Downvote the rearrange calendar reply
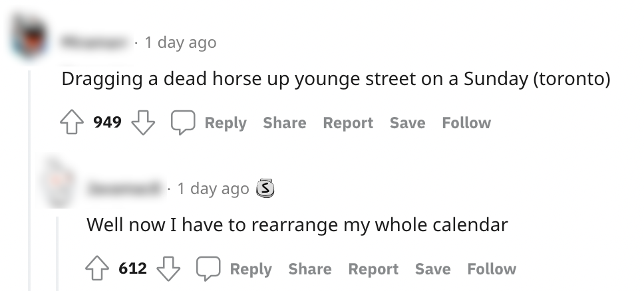Viewport: 644px width, 291px height. 168,269
